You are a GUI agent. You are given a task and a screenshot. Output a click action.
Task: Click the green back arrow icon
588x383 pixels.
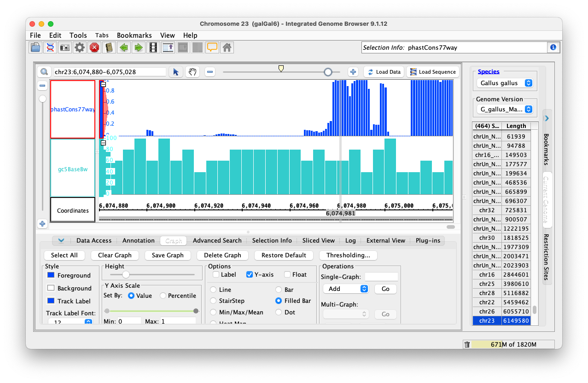[x=123, y=47]
